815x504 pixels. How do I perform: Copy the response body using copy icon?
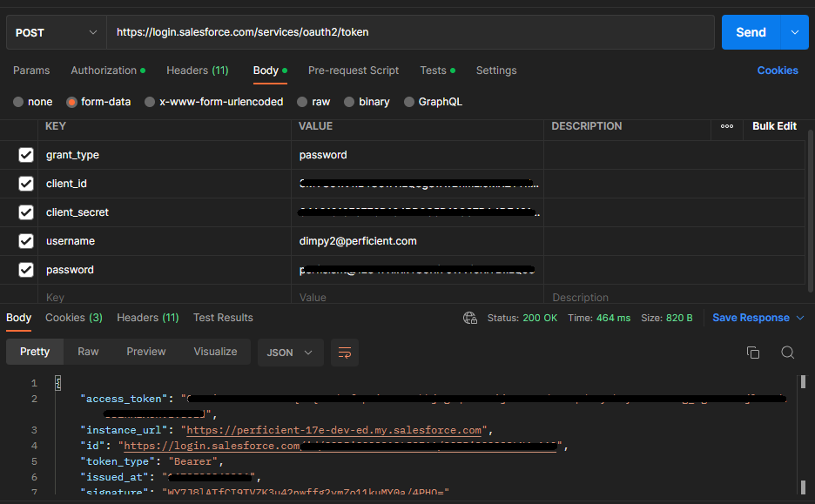tap(753, 353)
